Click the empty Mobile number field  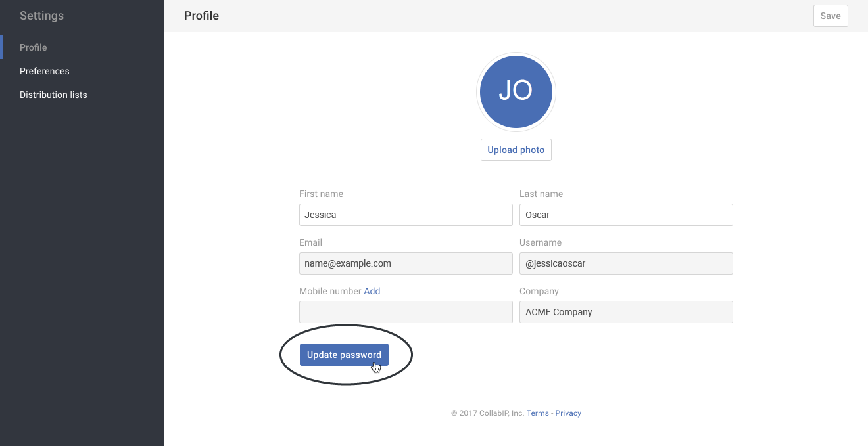tap(405, 312)
